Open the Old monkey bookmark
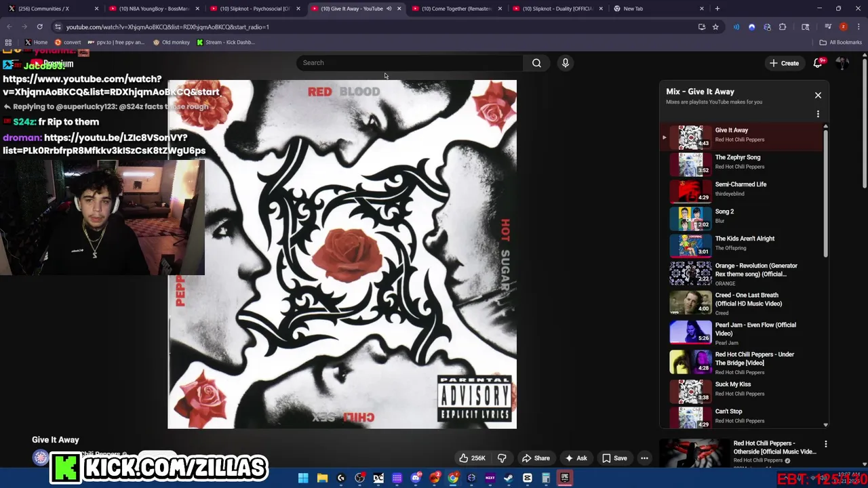Screen dimensions: 868x488 tap(172, 42)
